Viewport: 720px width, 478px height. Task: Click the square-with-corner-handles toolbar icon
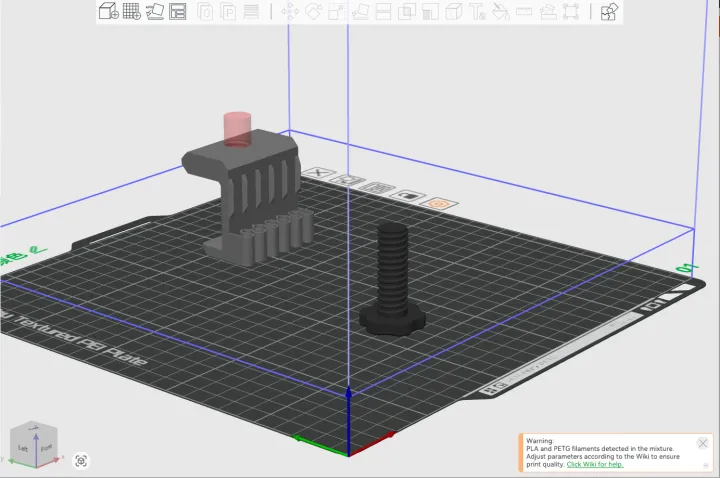pyautogui.click(x=571, y=11)
